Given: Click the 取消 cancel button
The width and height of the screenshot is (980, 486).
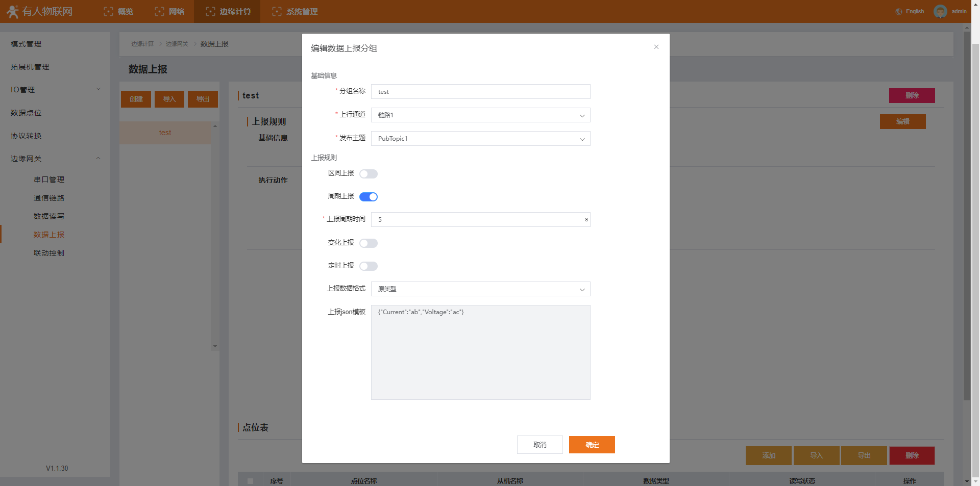Looking at the screenshot, I should click(x=540, y=445).
